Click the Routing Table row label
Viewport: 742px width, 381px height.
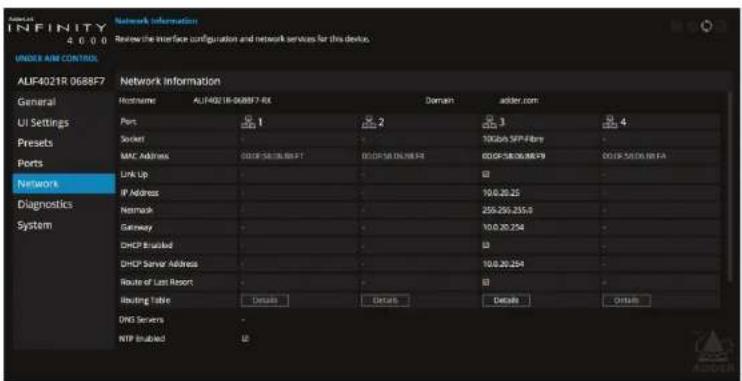pos(145,301)
